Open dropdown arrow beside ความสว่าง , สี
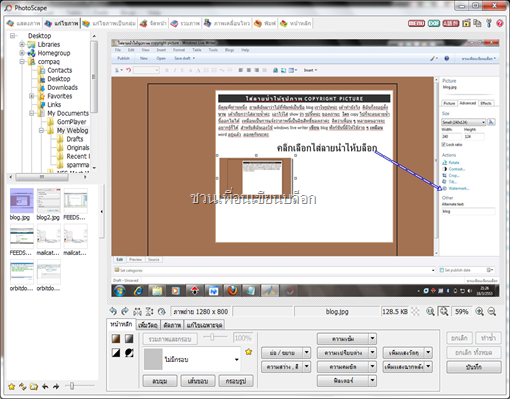The height and width of the screenshot is (399, 510). coord(307,367)
